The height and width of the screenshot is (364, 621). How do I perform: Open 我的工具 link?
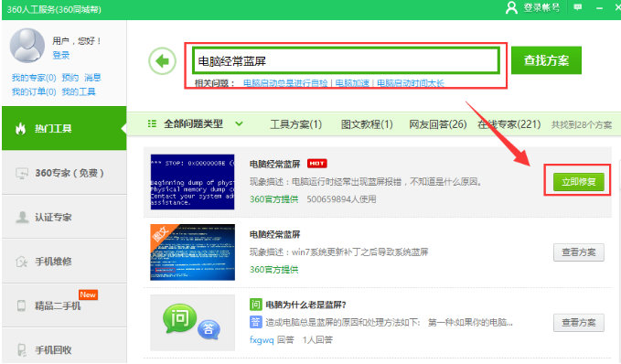(x=79, y=91)
